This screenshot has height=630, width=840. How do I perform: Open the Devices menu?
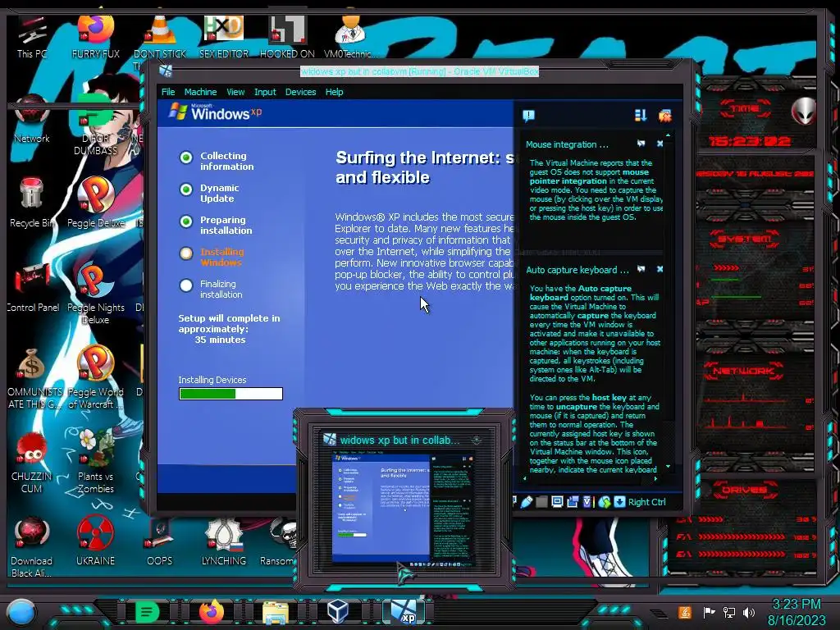pyautogui.click(x=300, y=92)
